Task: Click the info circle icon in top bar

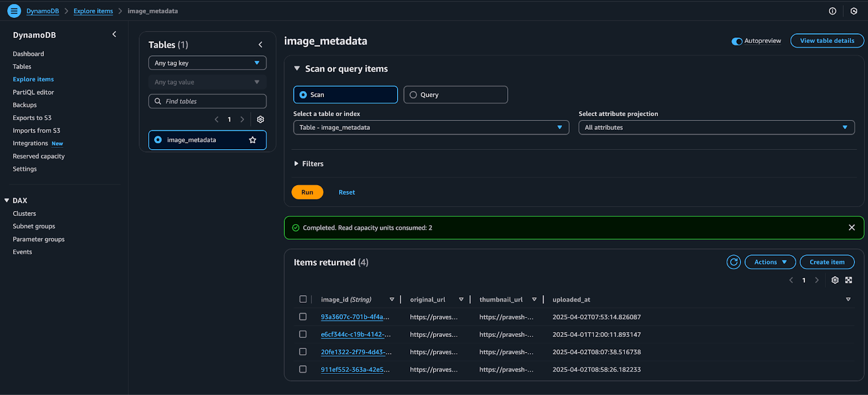Action: (x=832, y=11)
